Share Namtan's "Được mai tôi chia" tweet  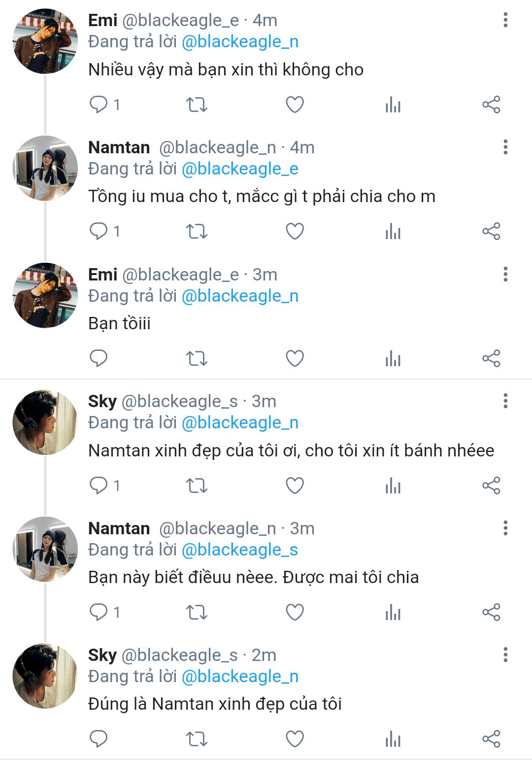point(491,612)
